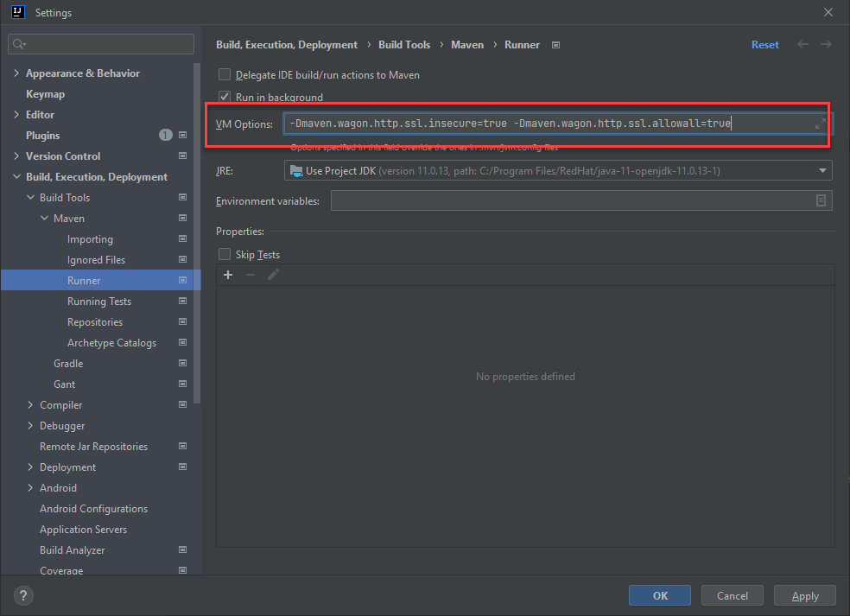850x616 pixels.
Task: Expand the Android node
Action: pos(30,487)
